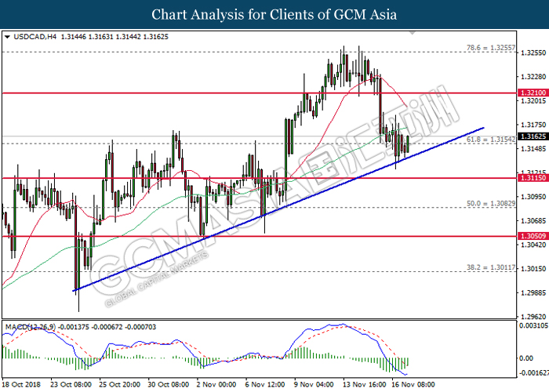The image size is (549, 392).
Task: Click the 9 Nov 04:00 date label
Action: coord(314,385)
